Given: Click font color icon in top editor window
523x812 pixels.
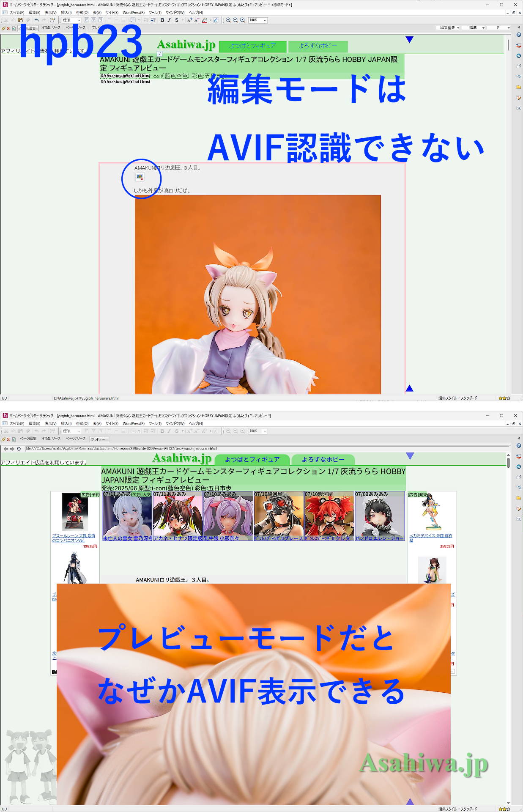Looking at the screenshot, I should [x=204, y=20].
